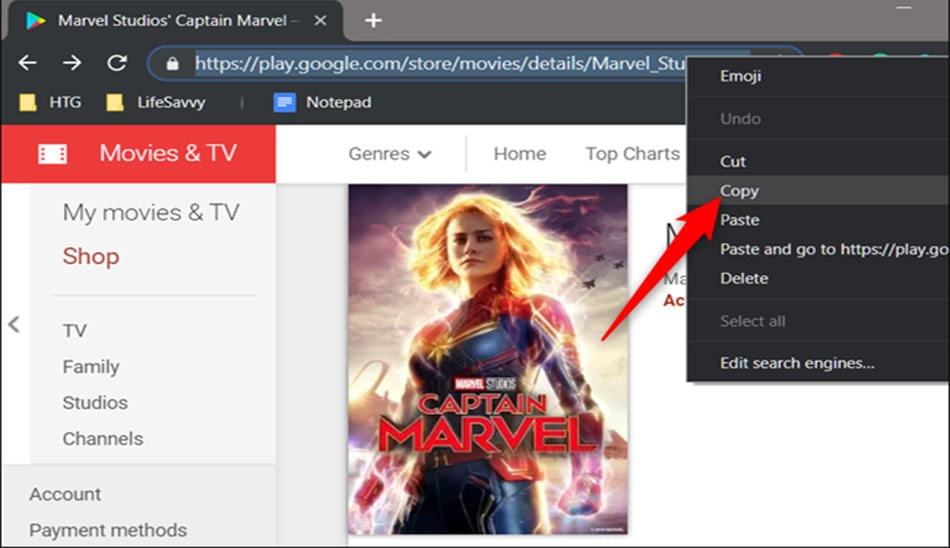This screenshot has height=548, width=950.
Task: Select Paste and go to URL
Action: pos(818,249)
